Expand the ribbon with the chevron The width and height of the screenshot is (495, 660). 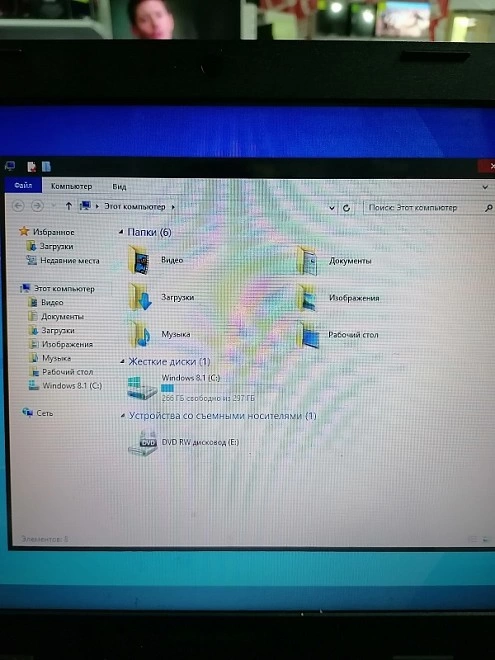click(485, 187)
